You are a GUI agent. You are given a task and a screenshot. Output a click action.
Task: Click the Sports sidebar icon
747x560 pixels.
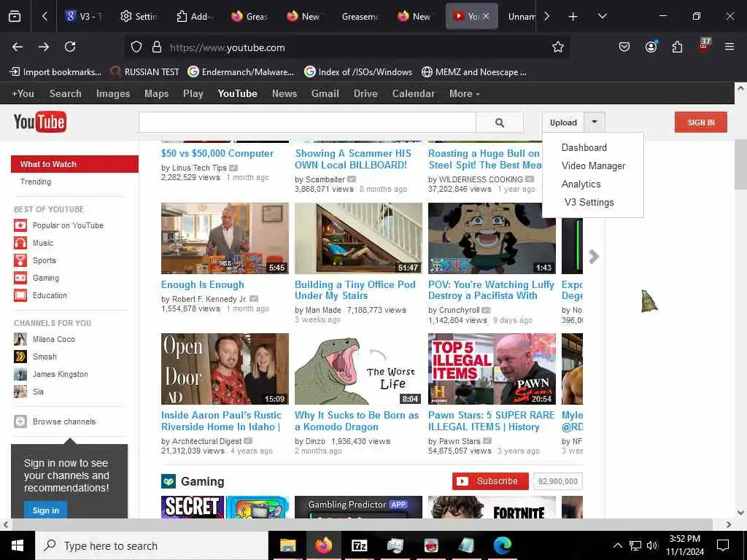coord(20,260)
